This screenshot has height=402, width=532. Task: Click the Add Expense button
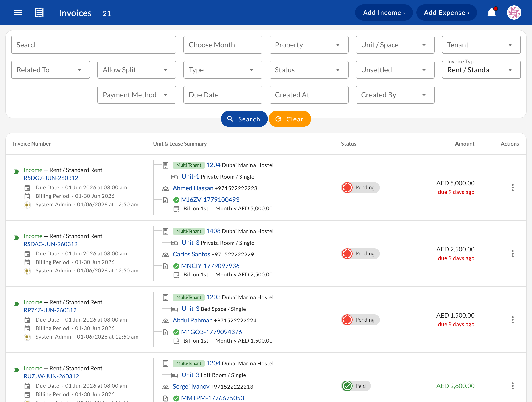tap(447, 13)
